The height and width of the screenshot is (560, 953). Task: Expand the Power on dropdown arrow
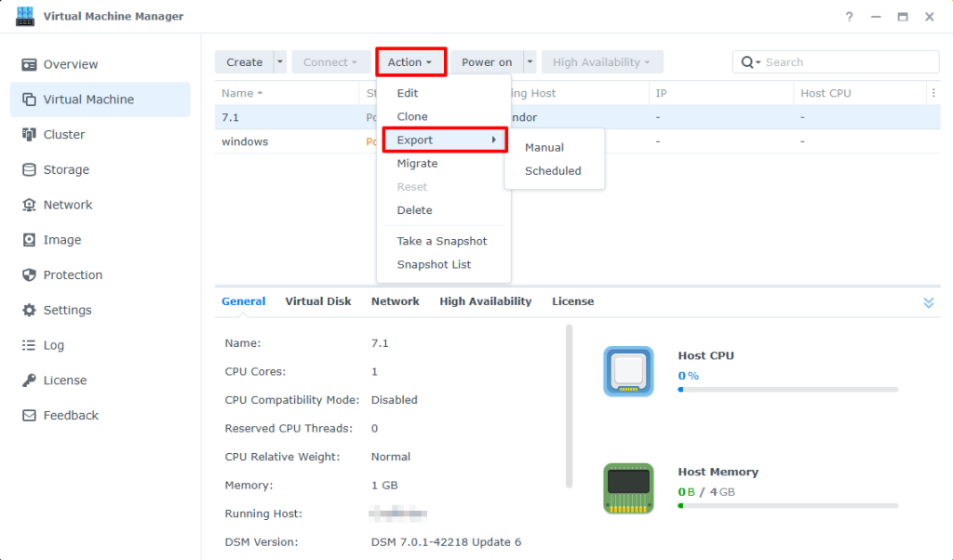click(x=530, y=62)
